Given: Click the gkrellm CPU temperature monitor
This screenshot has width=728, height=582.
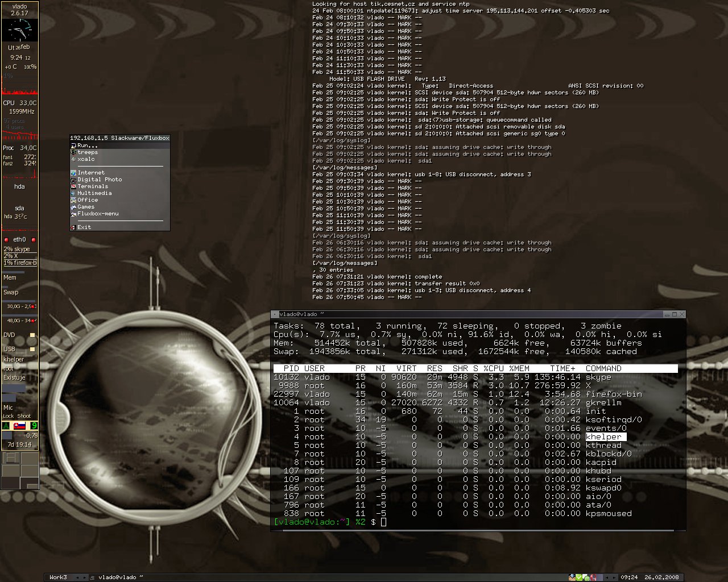Looking at the screenshot, I should coord(20,103).
